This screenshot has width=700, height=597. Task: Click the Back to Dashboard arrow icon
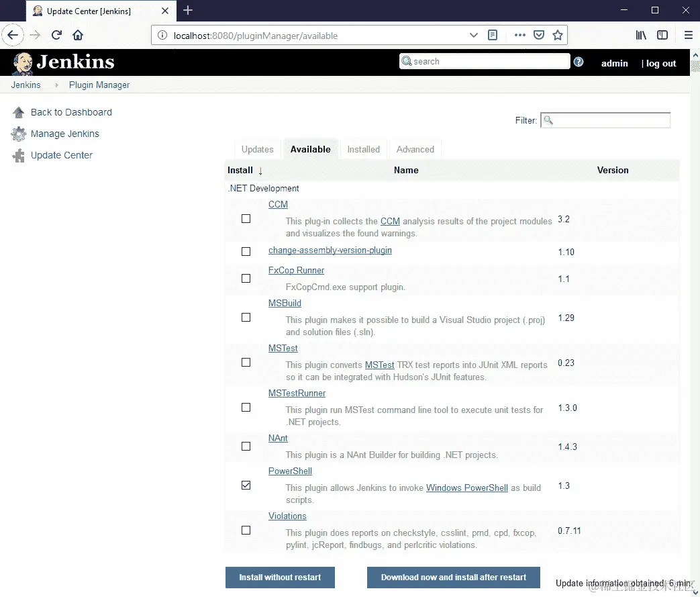coord(18,112)
